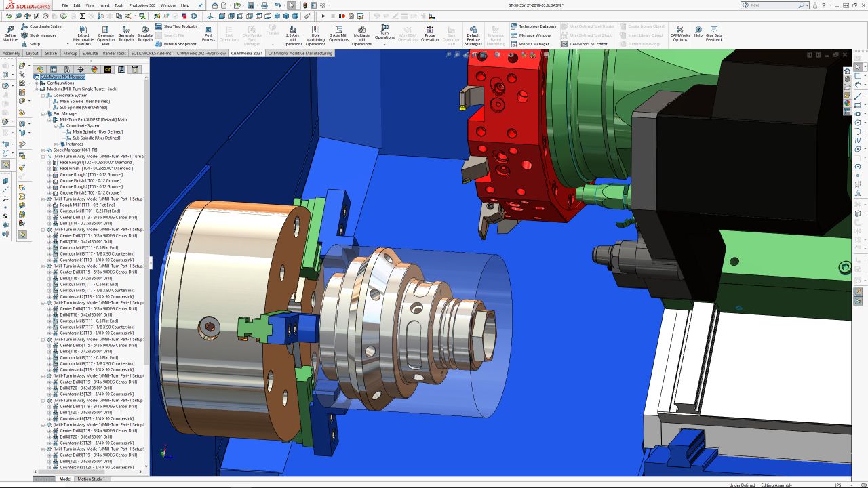Switch to the CAMWorks Additive Manufacturing tab
868x488 pixels.
[x=300, y=53]
